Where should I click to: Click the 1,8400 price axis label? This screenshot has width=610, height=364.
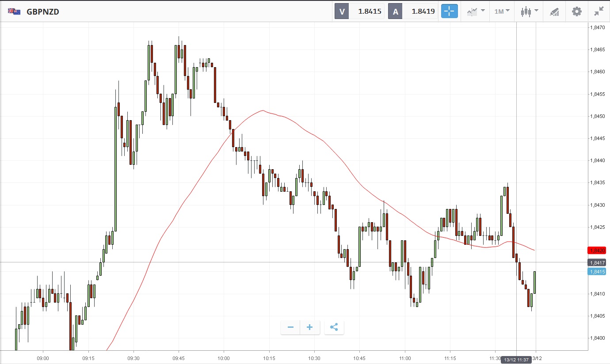coord(597,338)
